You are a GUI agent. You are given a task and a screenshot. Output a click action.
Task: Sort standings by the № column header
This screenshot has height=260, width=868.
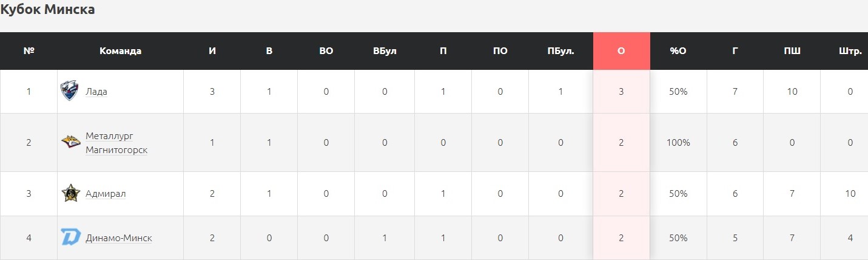pyautogui.click(x=29, y=51)
